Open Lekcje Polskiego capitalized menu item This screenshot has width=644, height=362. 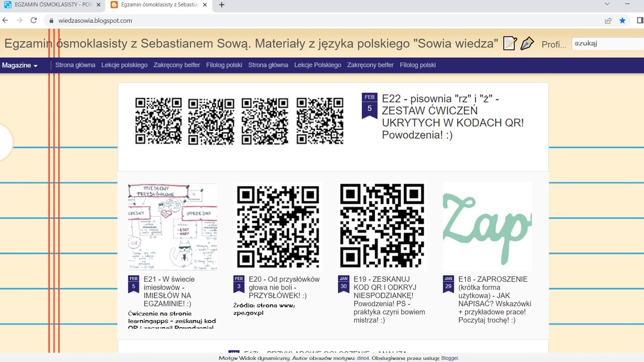click(318, 65)
